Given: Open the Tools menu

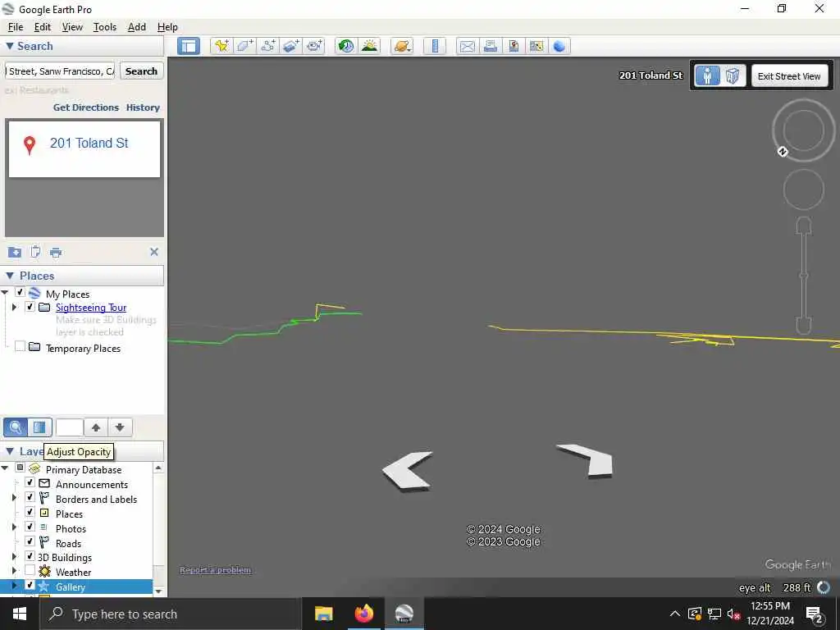Looking at the screenshot, I should [104, 27].
